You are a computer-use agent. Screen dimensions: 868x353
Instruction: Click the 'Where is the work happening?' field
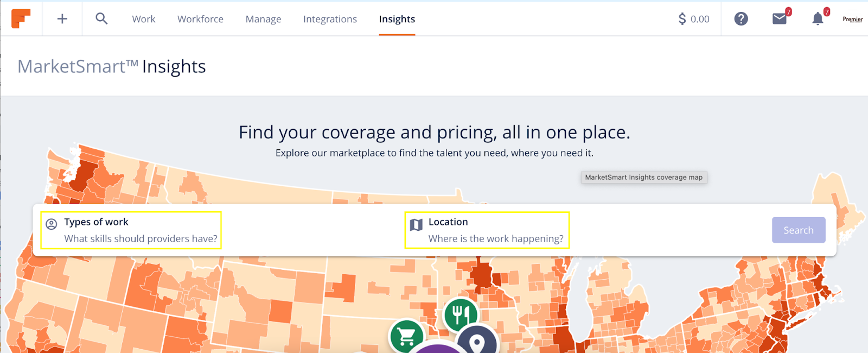[496, 239]
